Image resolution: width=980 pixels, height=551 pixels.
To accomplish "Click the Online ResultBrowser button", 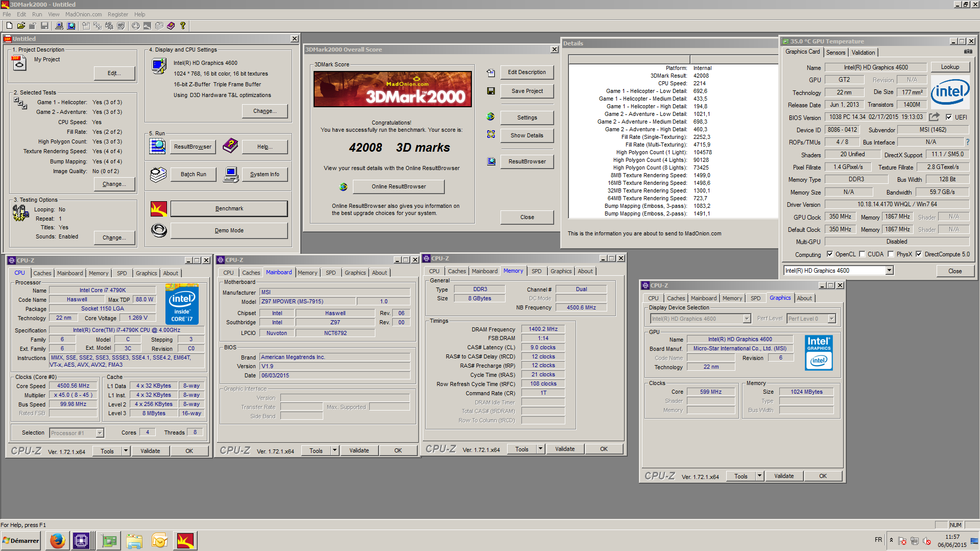I will point(398,186).
